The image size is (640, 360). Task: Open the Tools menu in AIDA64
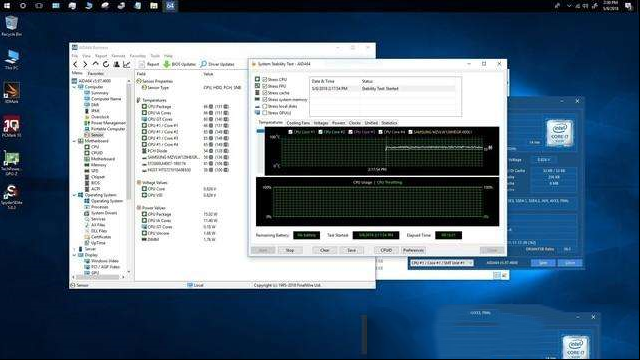click(x=155, y=56)
